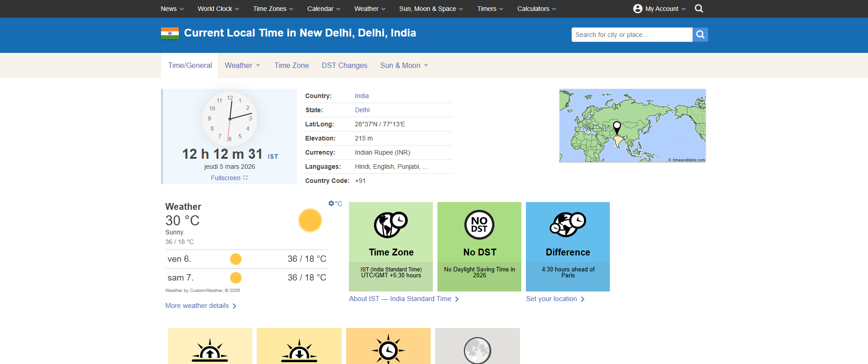The image size is (868, 364).
Task: Click the sunset icon tile
Action: pos(299,346)
